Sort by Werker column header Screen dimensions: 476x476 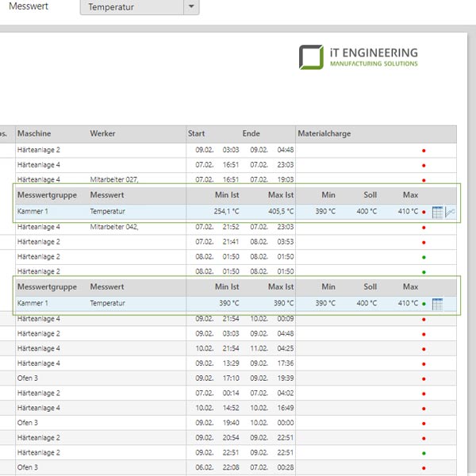pyautogui.click(x=102, y=133)
